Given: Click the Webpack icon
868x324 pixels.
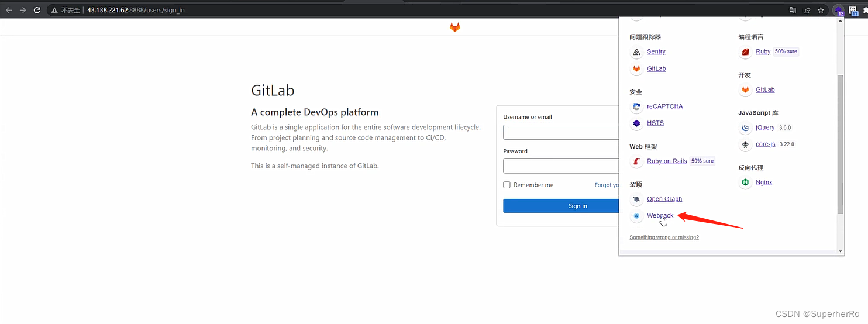Looking at the screenshot, I should [x=636, y=216].
